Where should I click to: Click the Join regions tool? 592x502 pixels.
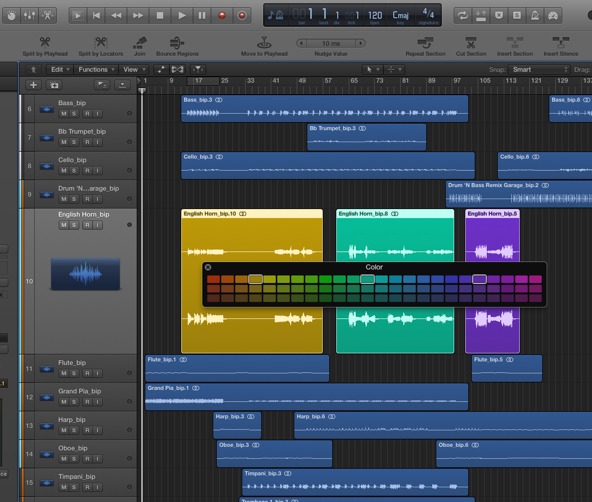pyautogui.click(x=140, y=46)
